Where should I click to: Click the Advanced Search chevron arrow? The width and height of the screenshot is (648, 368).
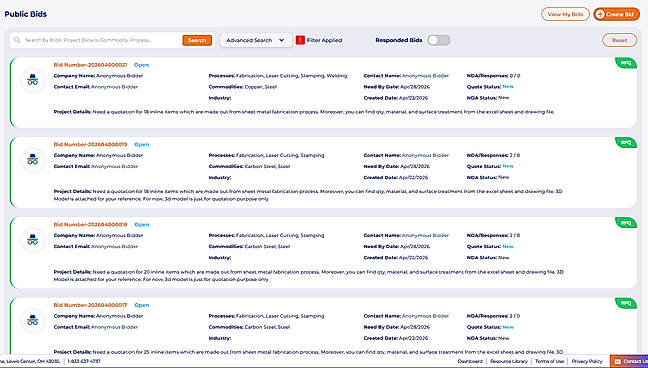(x=282, y=40)
